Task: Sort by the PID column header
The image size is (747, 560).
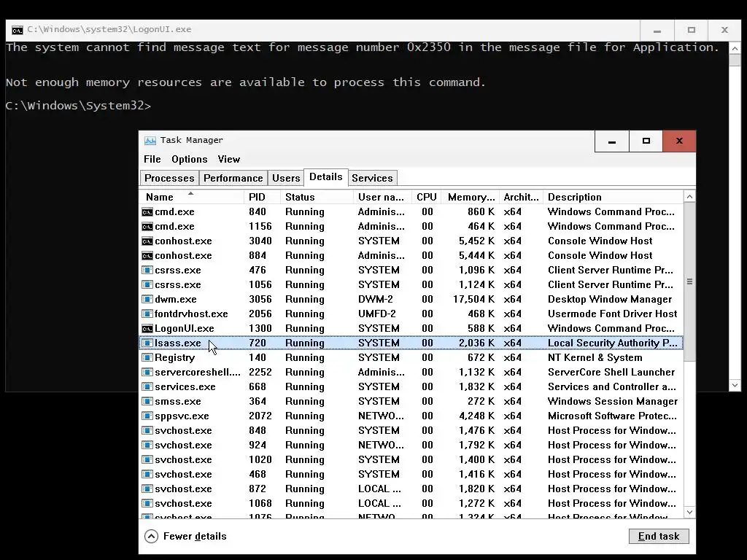Action: tap(262, 197)
